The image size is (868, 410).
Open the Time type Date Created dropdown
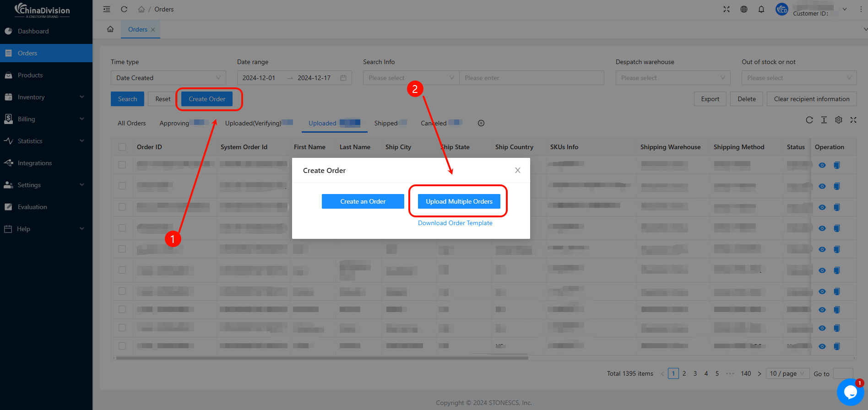[x=168, y=78]
